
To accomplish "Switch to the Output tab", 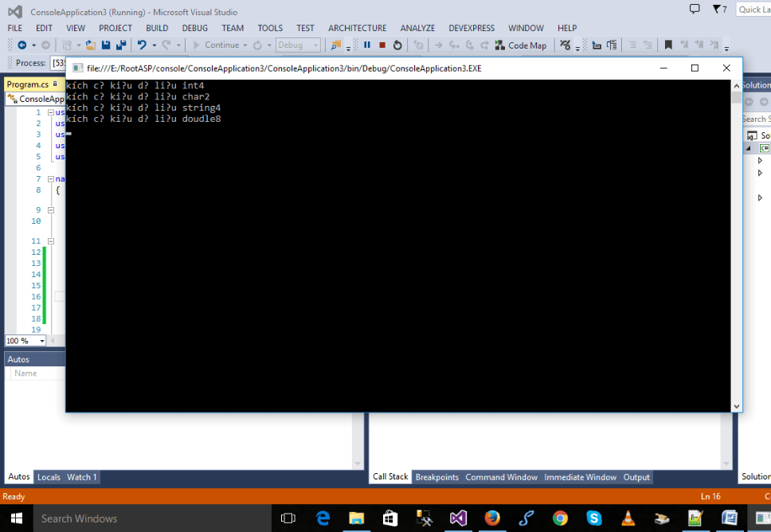I will click(636, 477).
